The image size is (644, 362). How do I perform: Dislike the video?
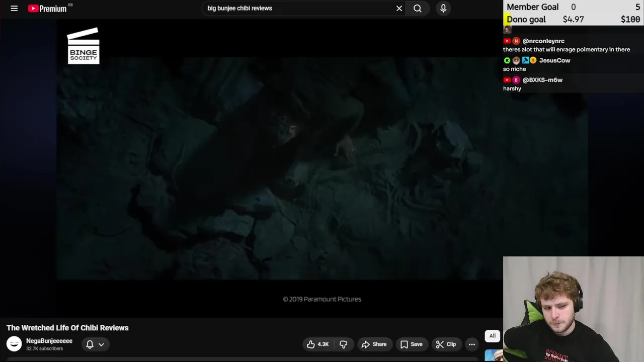tap(344, 344)
